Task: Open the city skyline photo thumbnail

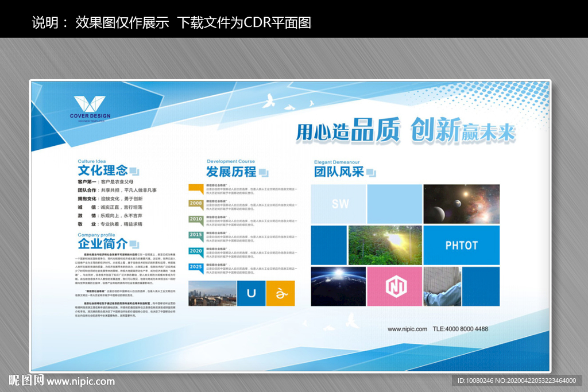Action: point(212,293)
